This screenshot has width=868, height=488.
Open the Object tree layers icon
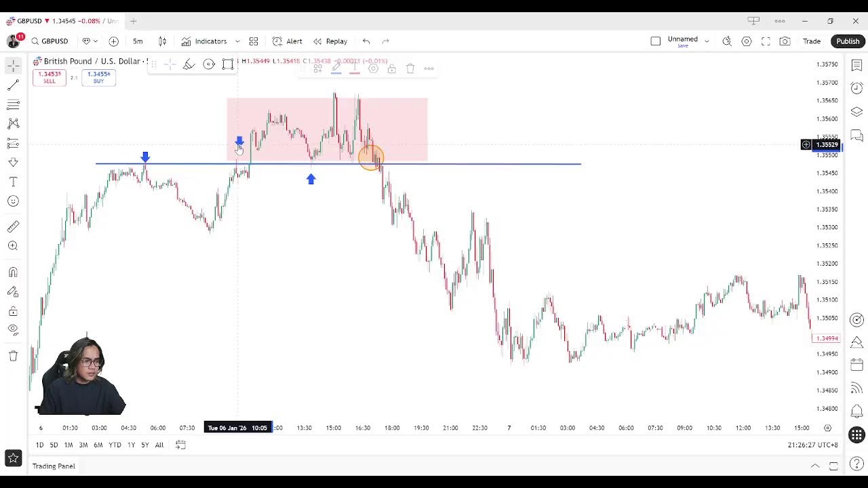coord(856,112)
